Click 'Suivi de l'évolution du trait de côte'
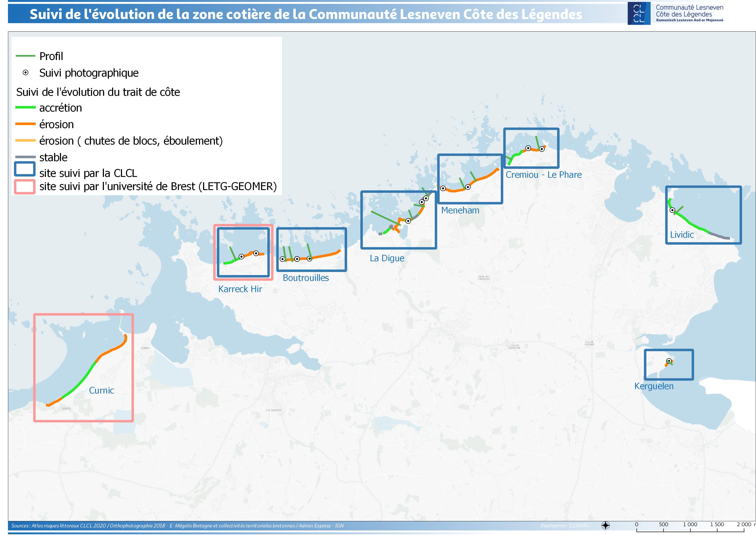Image resolution: width=756 pixels, height=535 pixels. 98,92
